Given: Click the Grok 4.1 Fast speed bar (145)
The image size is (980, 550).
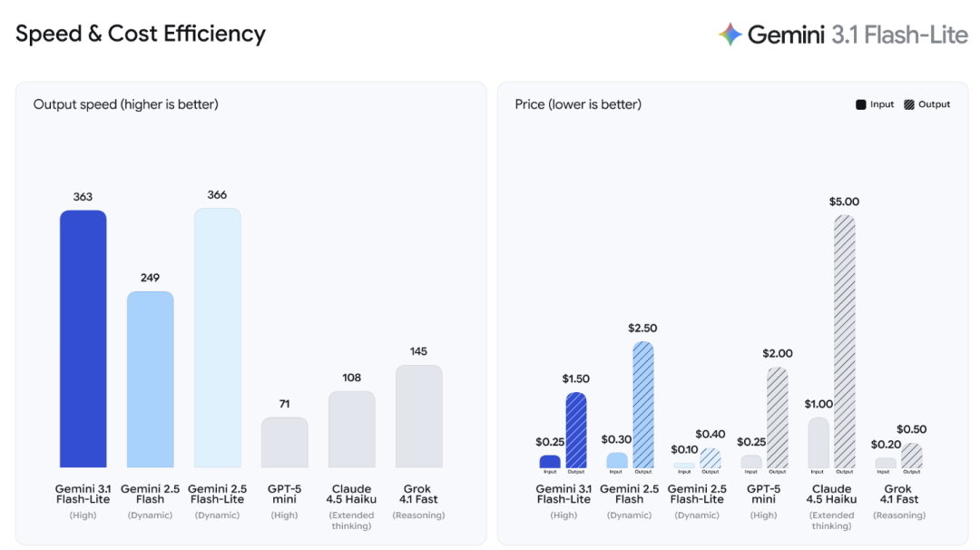Looking at the screenshot, I should 418,417.
